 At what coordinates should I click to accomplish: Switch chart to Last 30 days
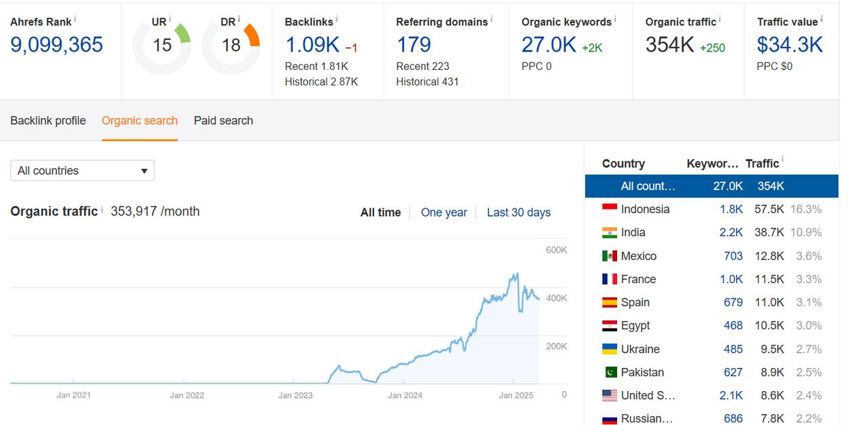[x=519, y=212]
